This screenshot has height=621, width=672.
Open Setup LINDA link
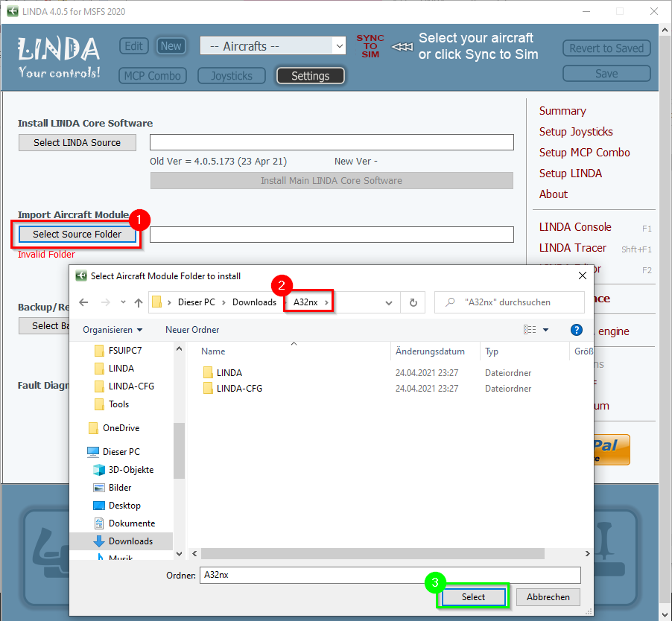coord(571,173)
